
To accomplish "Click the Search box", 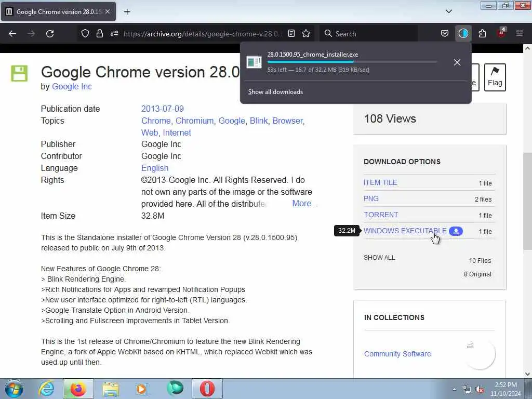I will pyautogui.click(x=368, y=34).
